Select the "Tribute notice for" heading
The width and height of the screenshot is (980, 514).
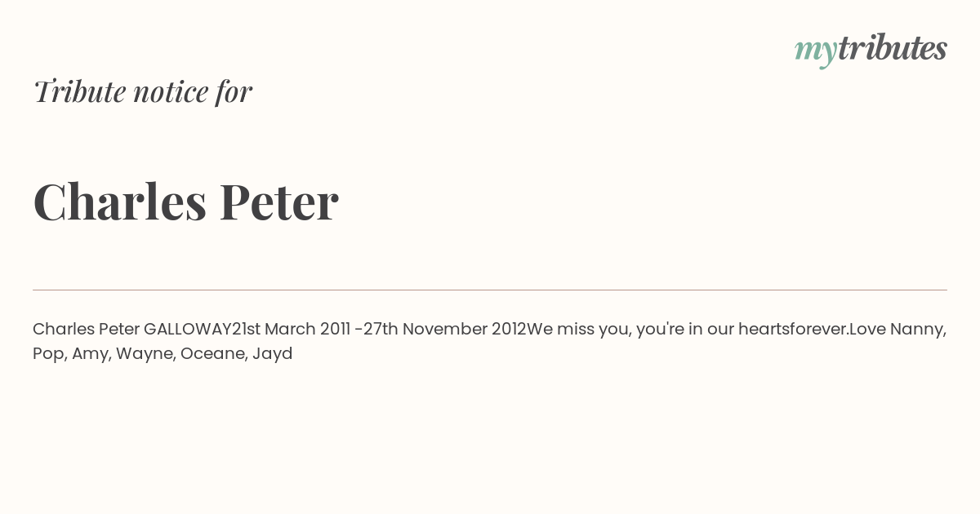click(x=143, y=91)
